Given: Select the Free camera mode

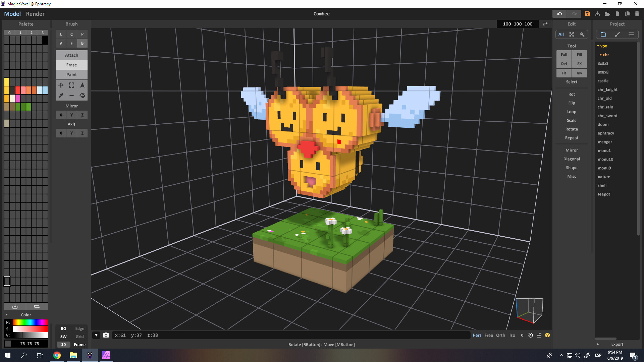Looking at the screenshot, I should point(489,335).
